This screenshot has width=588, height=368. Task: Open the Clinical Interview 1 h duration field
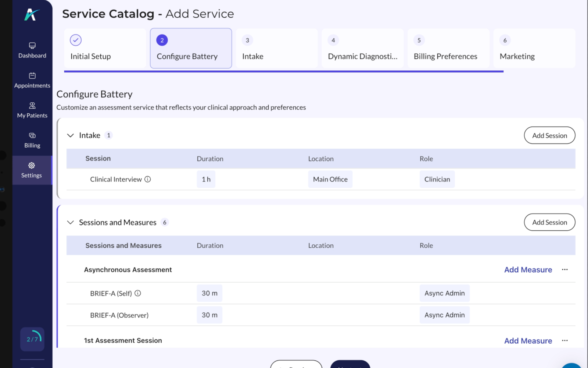[206, 179]
